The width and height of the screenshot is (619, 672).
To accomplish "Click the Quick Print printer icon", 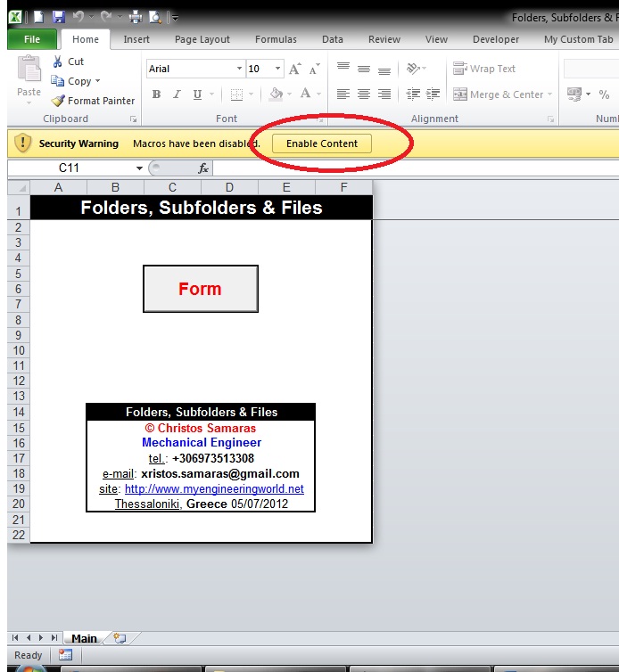I will 136,17.
